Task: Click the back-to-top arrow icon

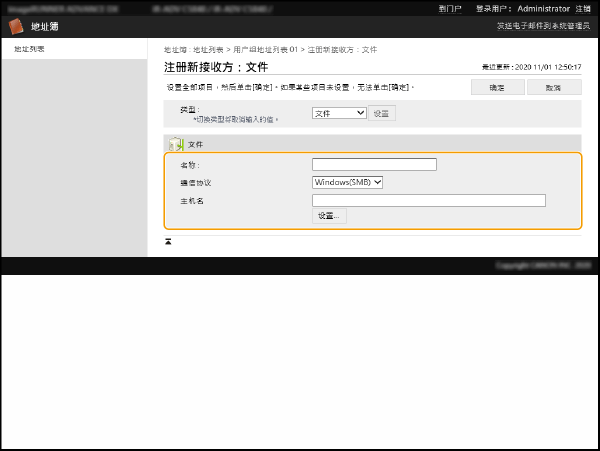Action: click(x=168, y=241)
